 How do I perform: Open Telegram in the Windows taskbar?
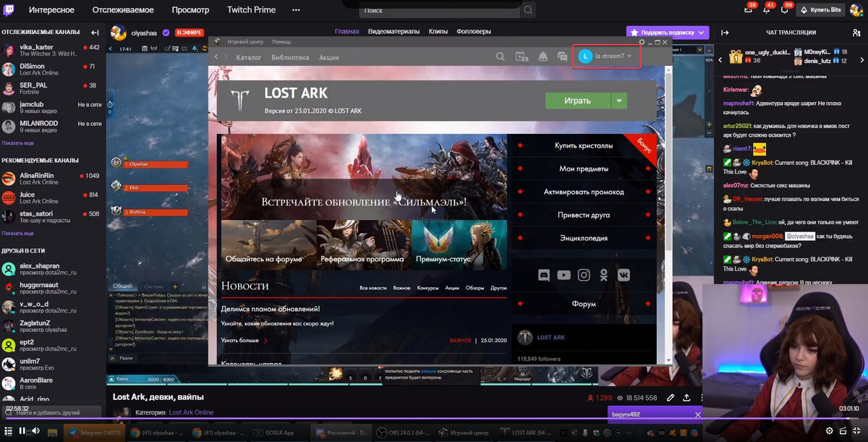pyautogui.click(x=93, y=433)
